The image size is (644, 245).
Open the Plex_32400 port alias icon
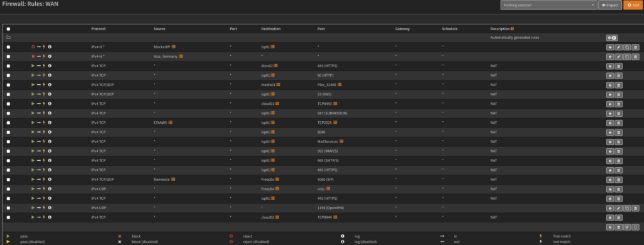(339, 85)
